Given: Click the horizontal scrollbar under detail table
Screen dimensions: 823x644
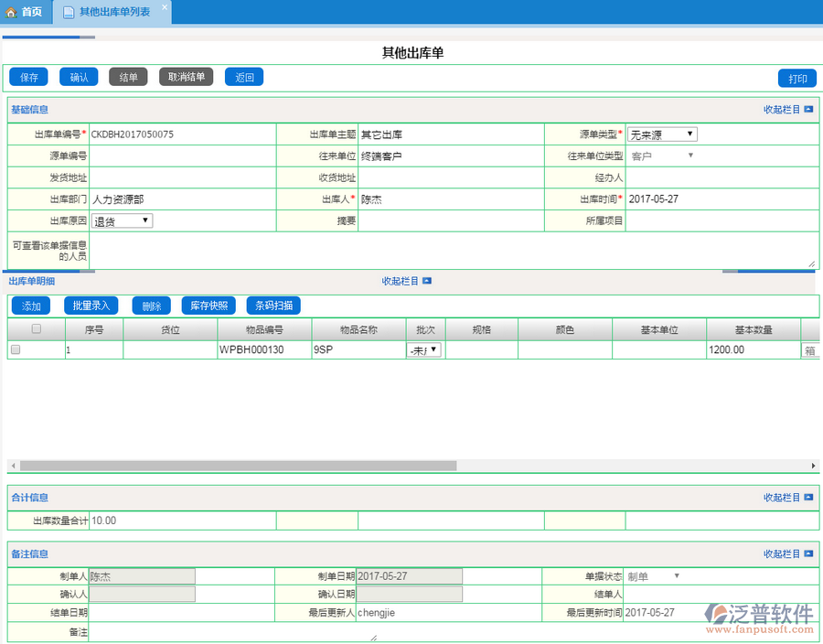Looking at the screenshot, I should [238, 466].
